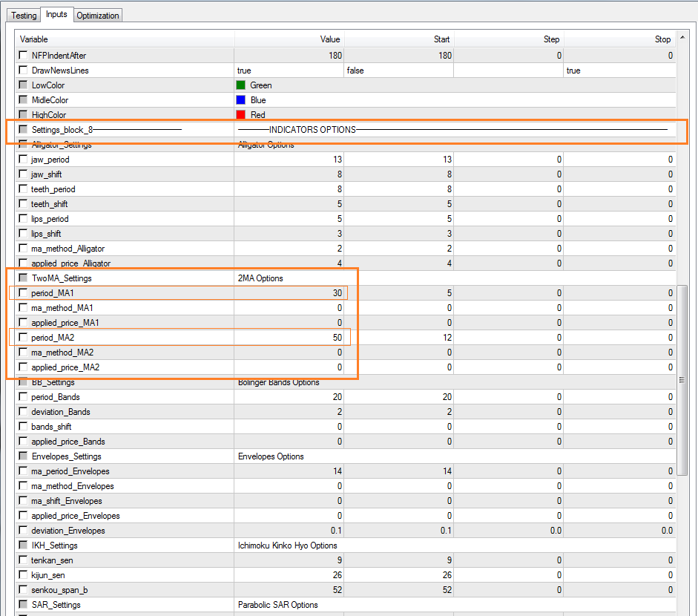Click the senkou_span_b value 52
Screen dimensions: 698x616
[338, 590]
